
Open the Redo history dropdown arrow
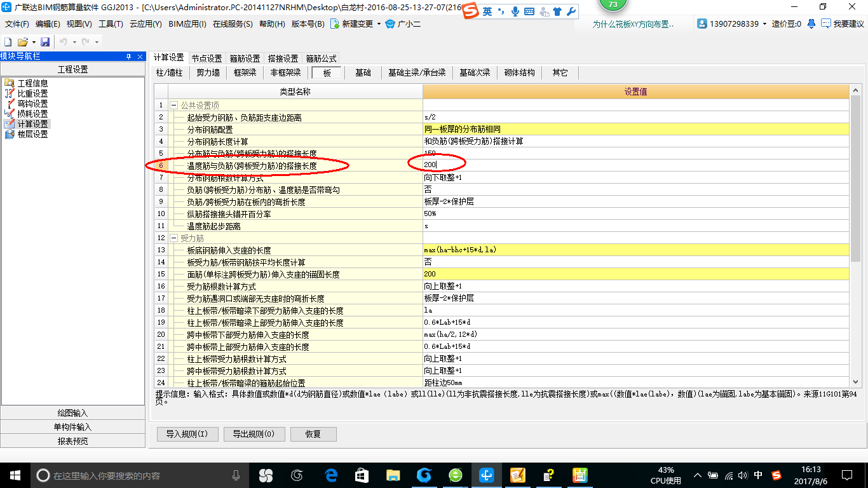(96, 42)
